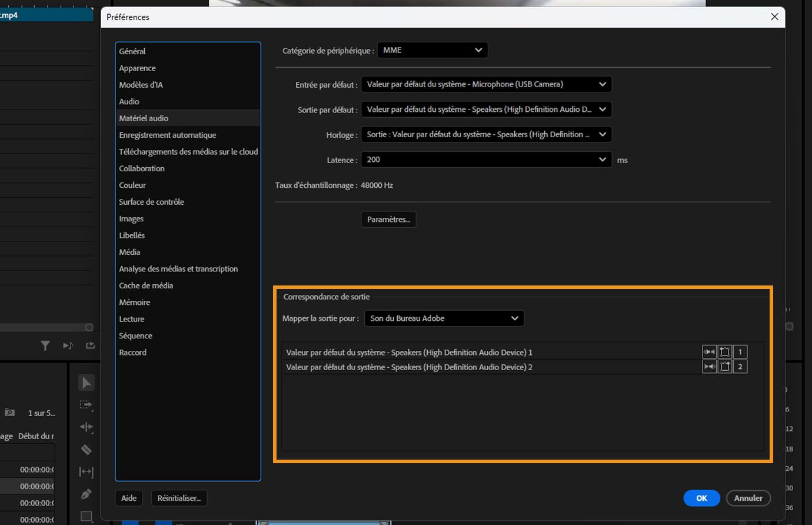
Task: Select the Rectangle shape tool
Action: [86, 516]
